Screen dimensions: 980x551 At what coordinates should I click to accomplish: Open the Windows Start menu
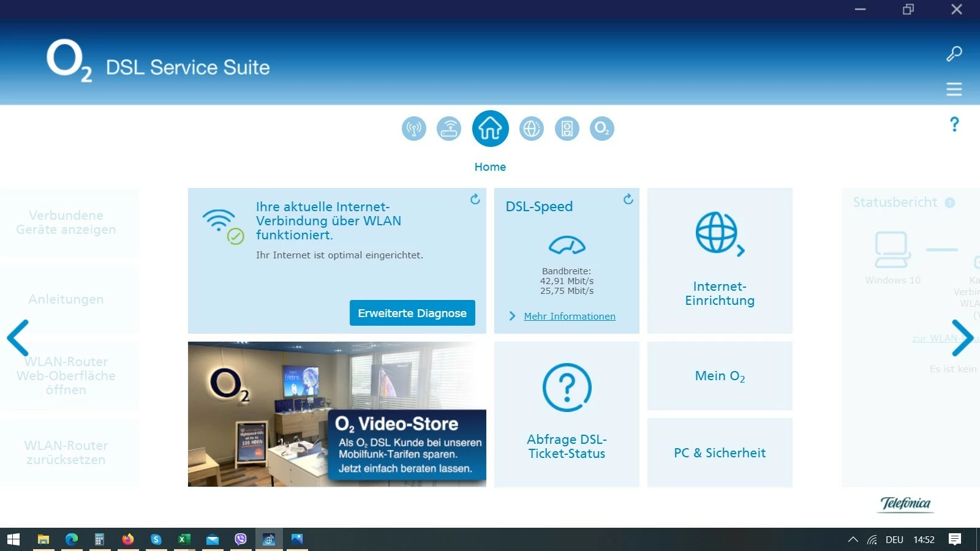coord(13,539)
